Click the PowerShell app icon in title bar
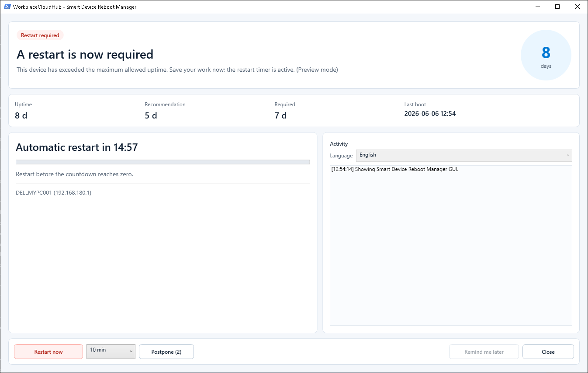 7,7
